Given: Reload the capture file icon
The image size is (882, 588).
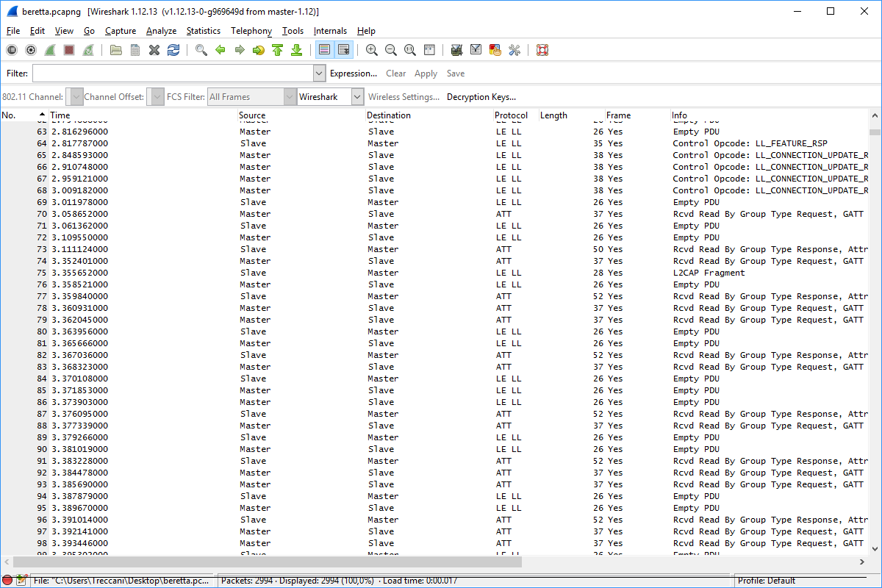Looking at the screenshot, I should (x=173, y=50).
